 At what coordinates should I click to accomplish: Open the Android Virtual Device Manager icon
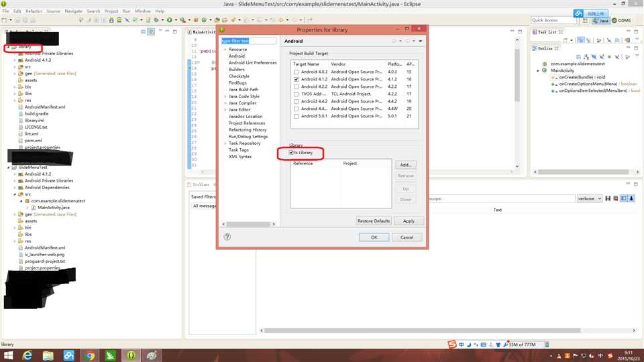[x=119, y=19]
